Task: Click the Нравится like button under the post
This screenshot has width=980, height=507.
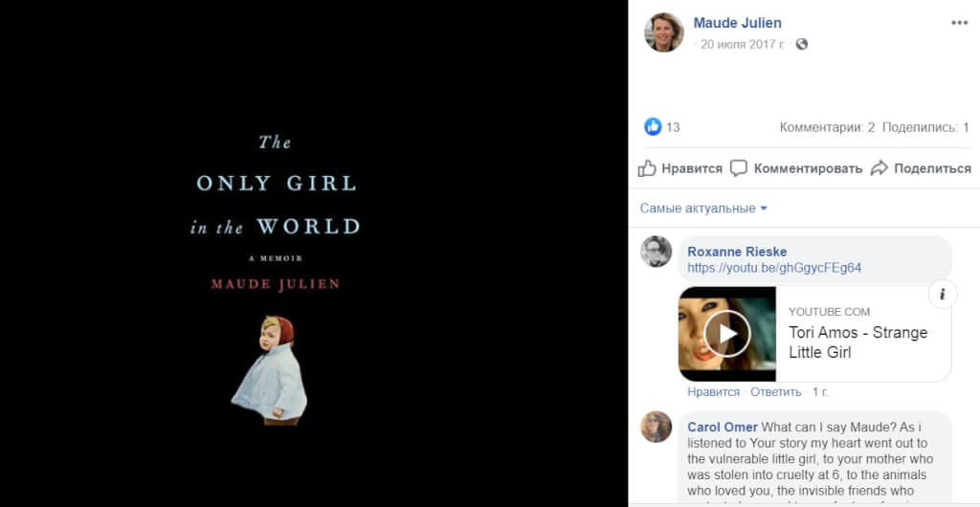Action: [680, 168]
